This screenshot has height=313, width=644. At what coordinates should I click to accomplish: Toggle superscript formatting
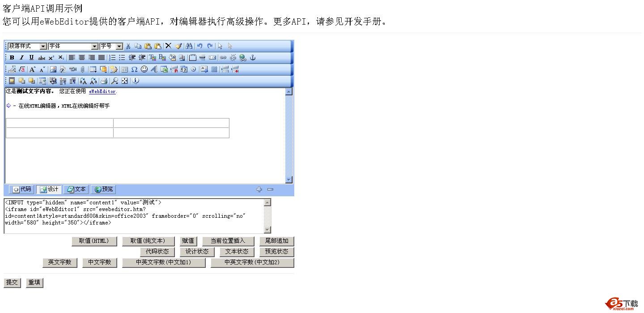pyautogui.click(x=51, y=57)
